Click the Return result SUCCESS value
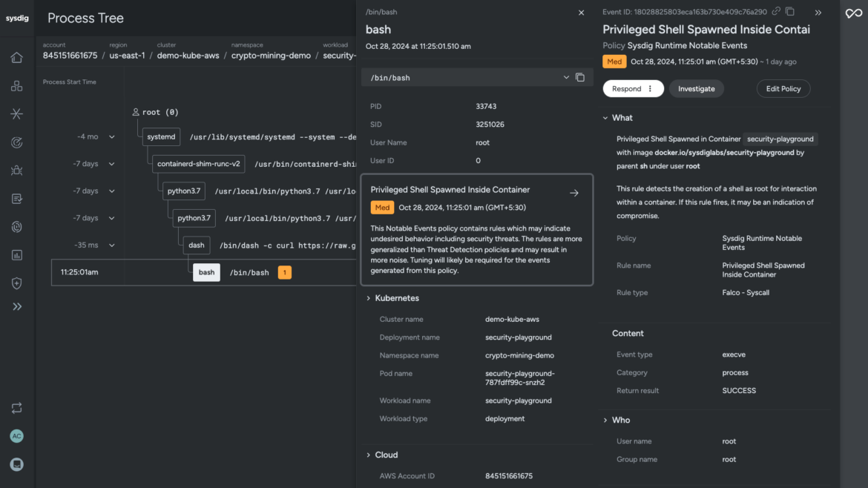The height and width of the screenshot is (488, 868). [739, 391]
